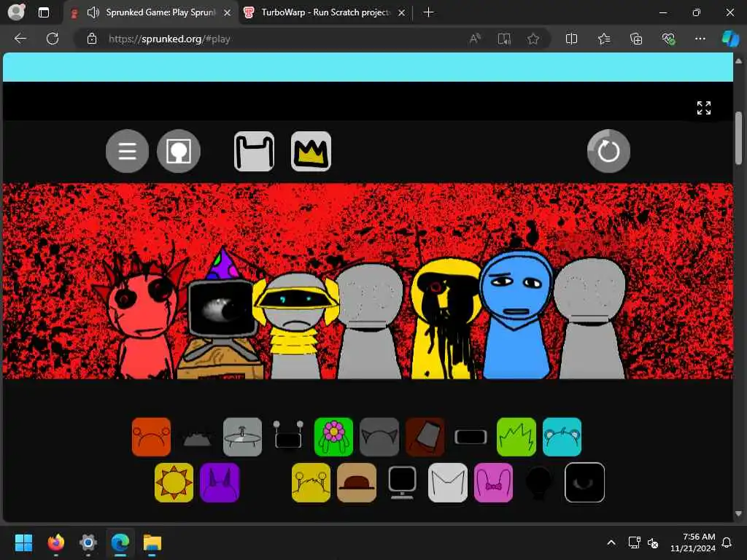Refresh the page

click(53, 39)
